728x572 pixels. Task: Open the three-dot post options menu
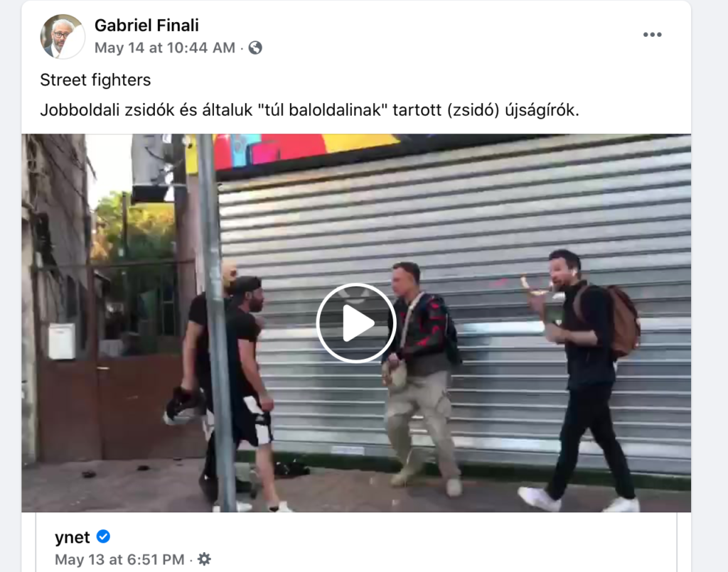652,35
